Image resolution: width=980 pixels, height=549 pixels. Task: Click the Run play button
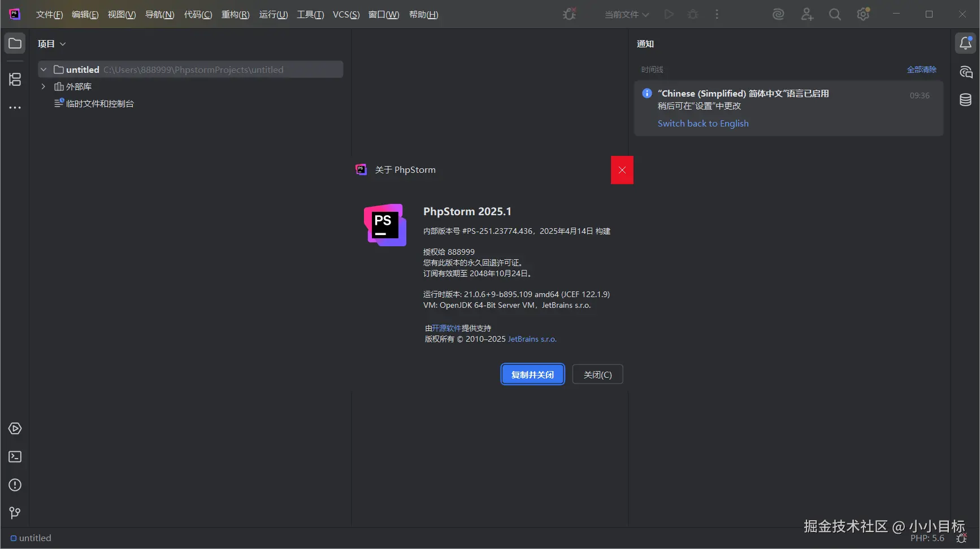(x=669, y=14)
